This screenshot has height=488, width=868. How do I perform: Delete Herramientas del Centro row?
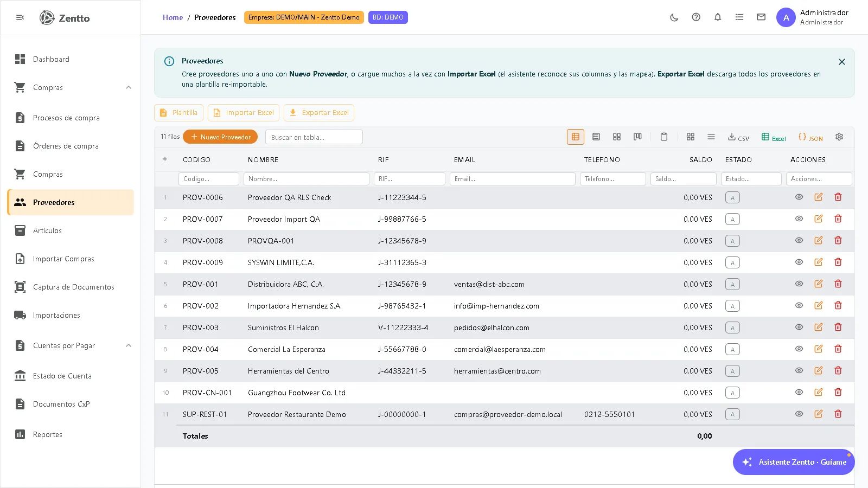point(838,371)
